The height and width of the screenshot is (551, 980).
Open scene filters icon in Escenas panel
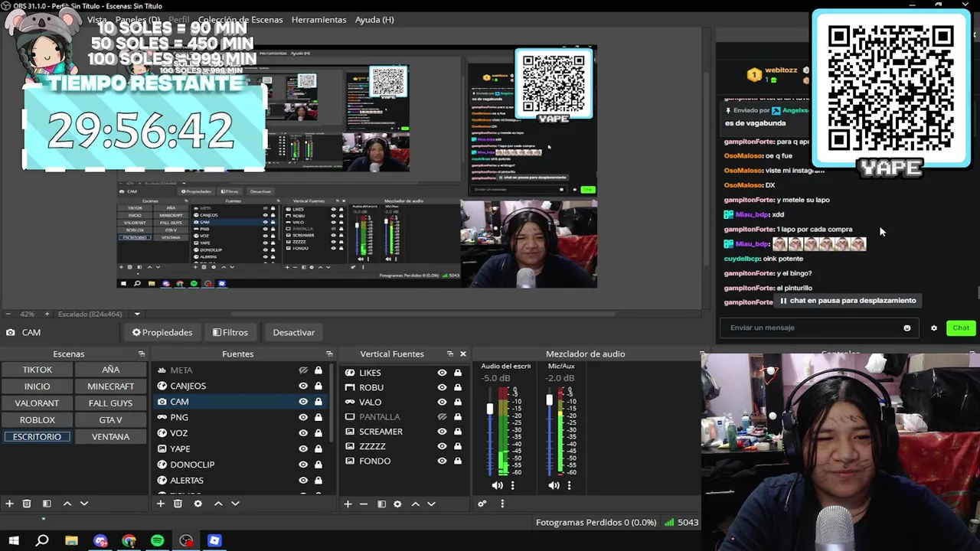pyautogui.click(x=47, y=504)
